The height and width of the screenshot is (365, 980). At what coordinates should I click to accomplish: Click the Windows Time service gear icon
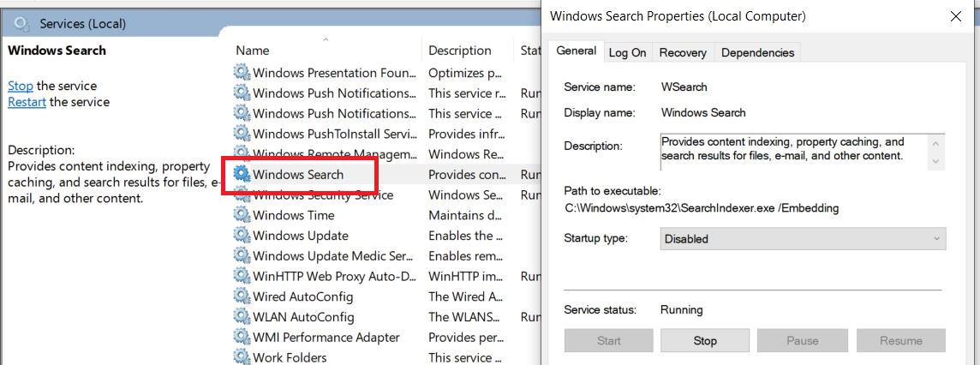(x=242, y=215)
